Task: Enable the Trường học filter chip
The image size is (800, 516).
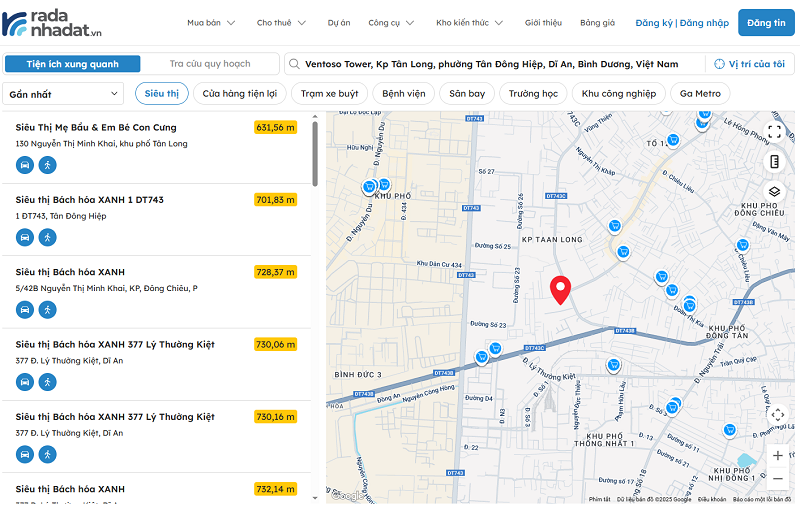Action: coord(532,94)
